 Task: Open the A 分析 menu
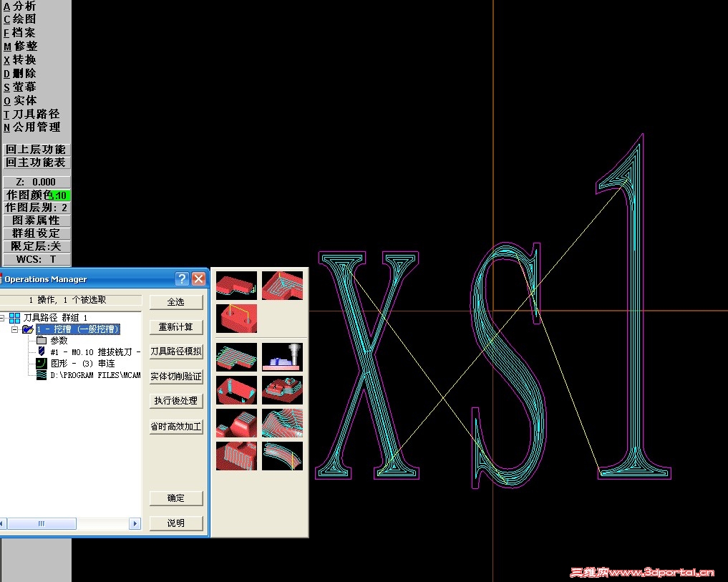19,6
